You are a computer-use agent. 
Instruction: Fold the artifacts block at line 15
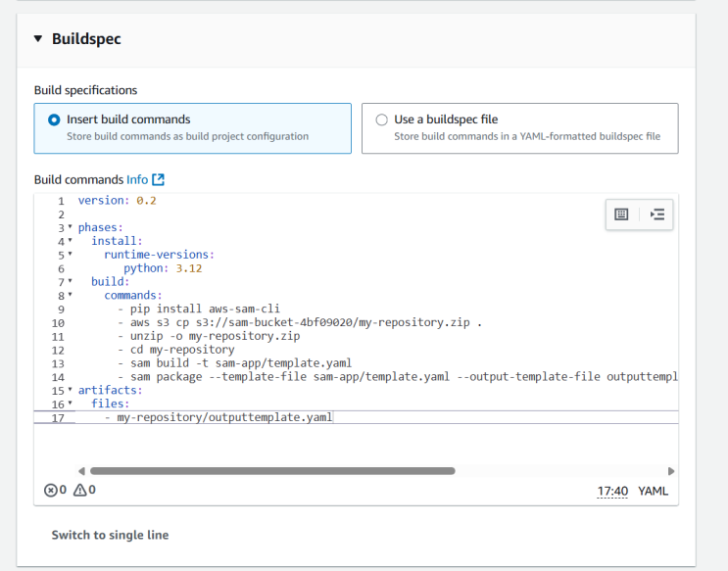[x=71, y=390]
